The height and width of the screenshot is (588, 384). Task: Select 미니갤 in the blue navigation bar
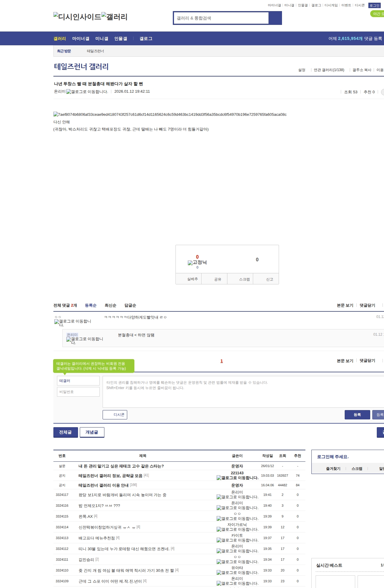point(102,38)
